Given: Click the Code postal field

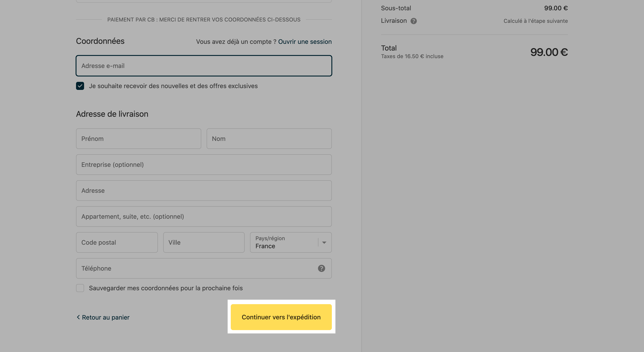Looking at the screenshot, I should pos(117,242).
